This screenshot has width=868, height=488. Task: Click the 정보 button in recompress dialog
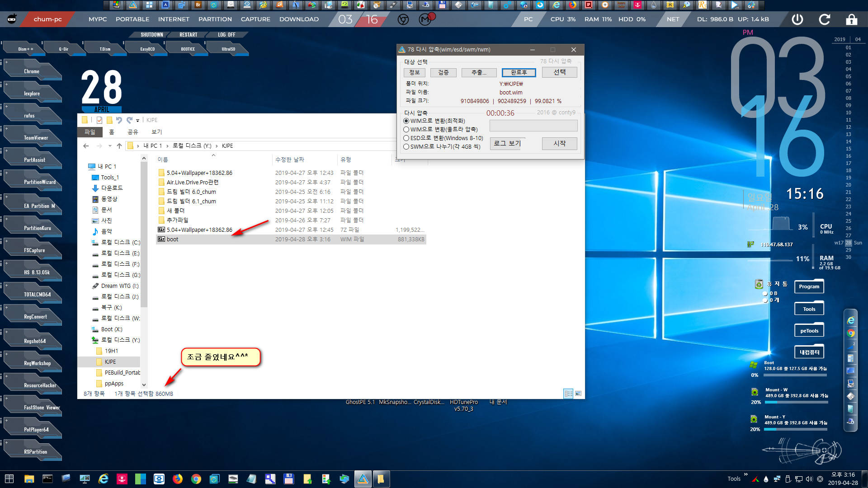[415, 73]
